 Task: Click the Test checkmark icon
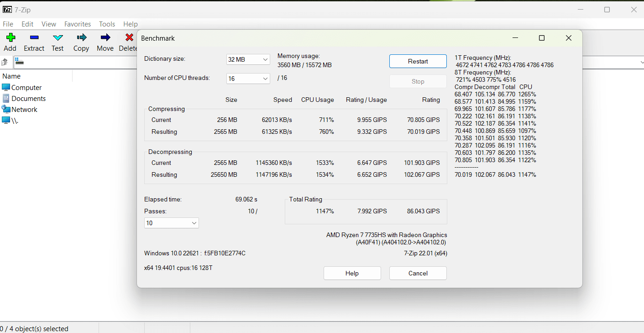[58, 38]
